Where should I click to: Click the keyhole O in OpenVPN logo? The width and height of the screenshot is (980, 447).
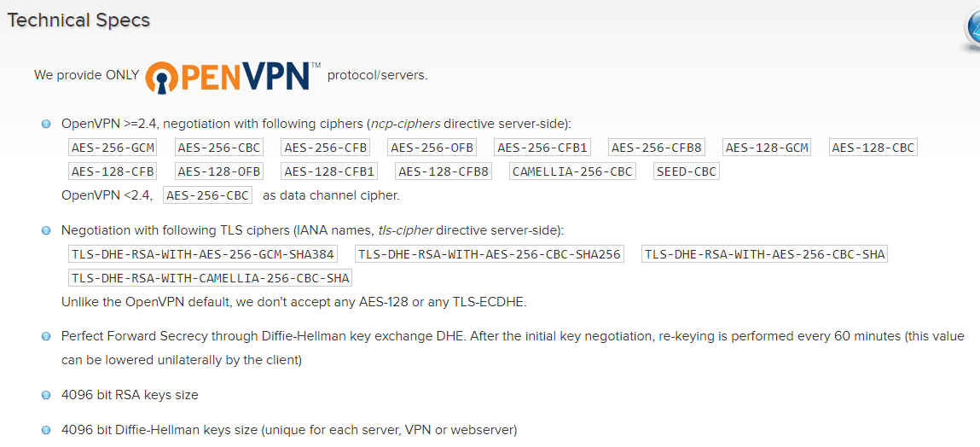tap(163, 78)
